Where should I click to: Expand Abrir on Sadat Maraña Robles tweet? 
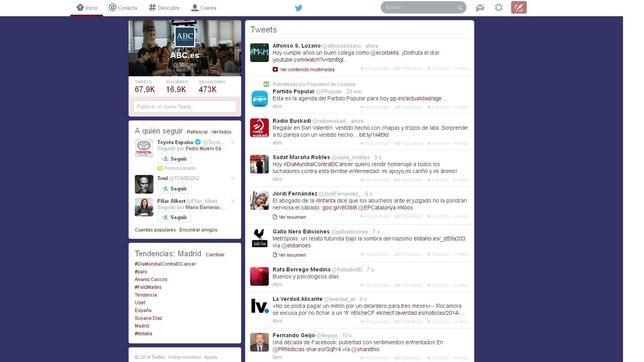pos(277,179)
